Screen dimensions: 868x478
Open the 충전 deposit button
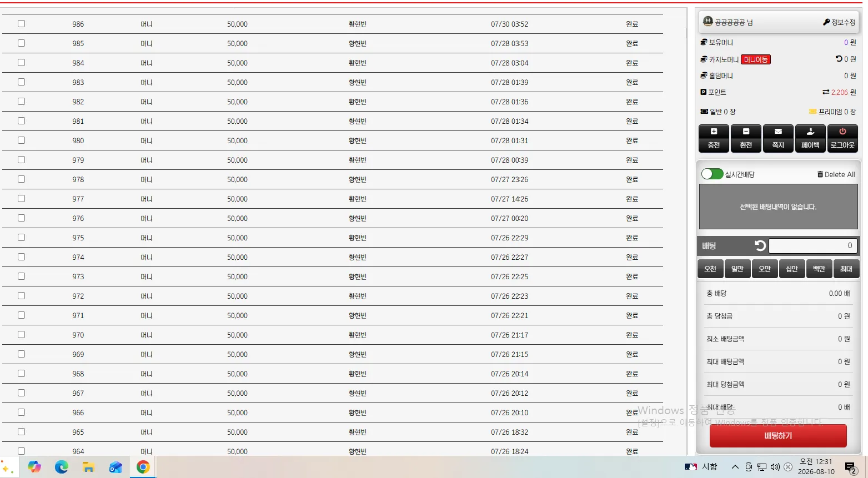714,138
